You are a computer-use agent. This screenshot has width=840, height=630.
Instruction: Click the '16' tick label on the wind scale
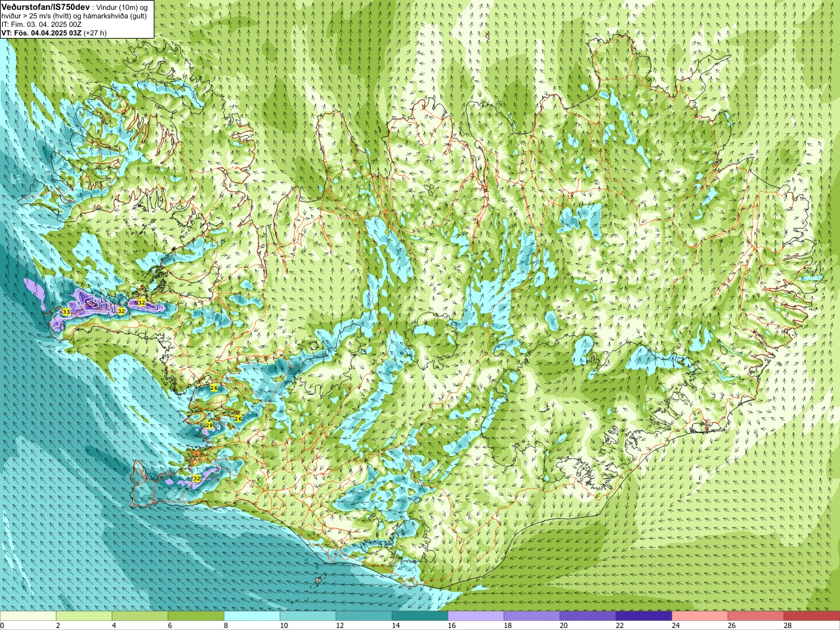coord(451,625)
